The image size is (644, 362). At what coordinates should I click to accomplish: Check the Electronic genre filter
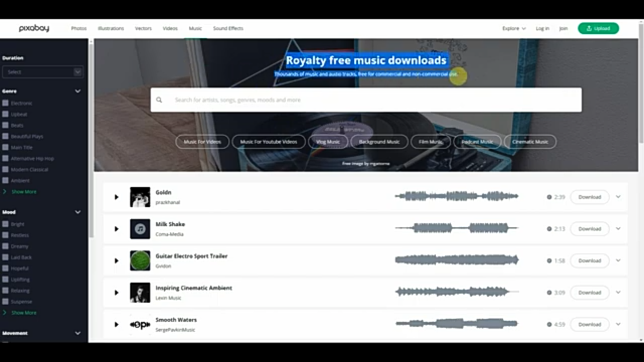6,103
